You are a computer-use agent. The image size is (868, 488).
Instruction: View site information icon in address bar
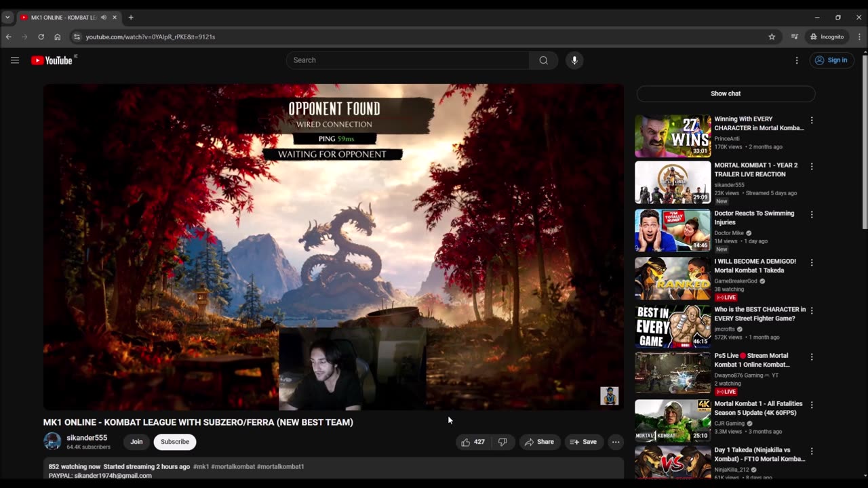[x=77, y=37]
